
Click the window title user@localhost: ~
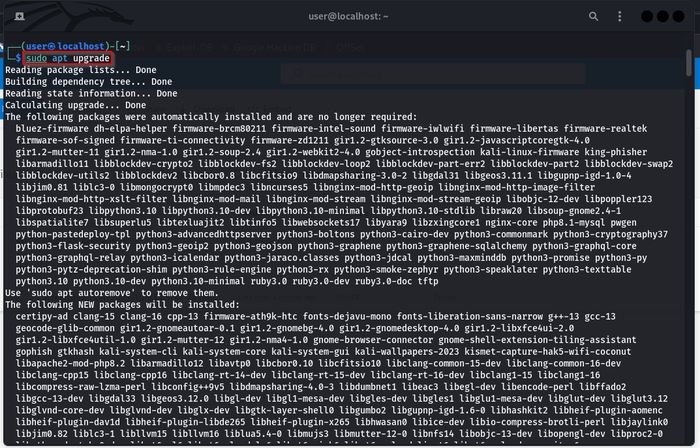(348, 17)
